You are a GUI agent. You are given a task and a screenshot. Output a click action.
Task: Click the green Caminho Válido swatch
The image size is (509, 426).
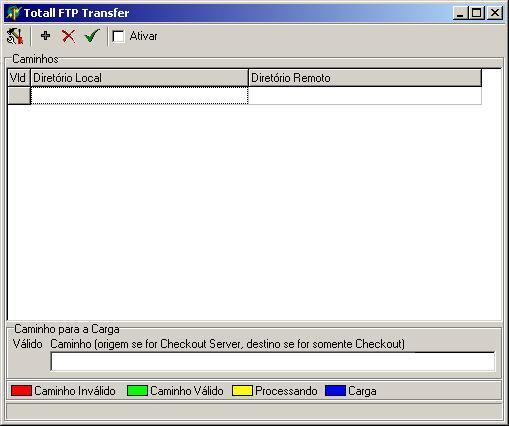point(137,391)
